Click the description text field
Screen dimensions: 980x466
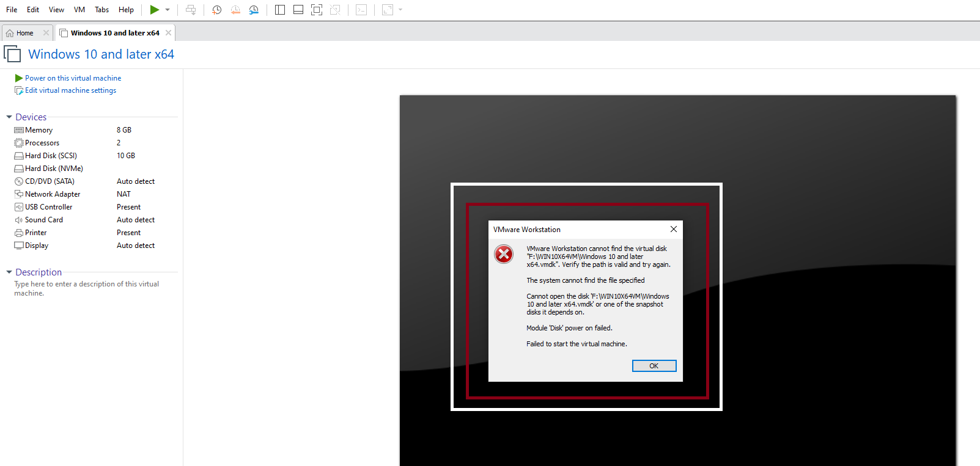coord(87,288)
